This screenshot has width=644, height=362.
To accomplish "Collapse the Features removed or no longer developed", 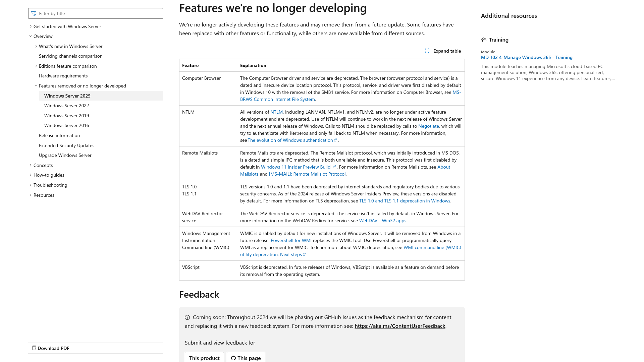I will click(x=36, y=85).
